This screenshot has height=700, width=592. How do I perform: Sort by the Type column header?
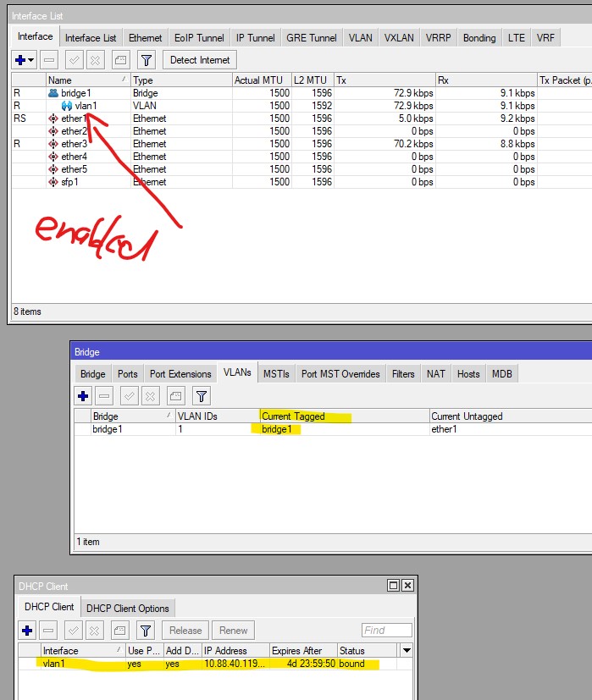tap(181, 80)
